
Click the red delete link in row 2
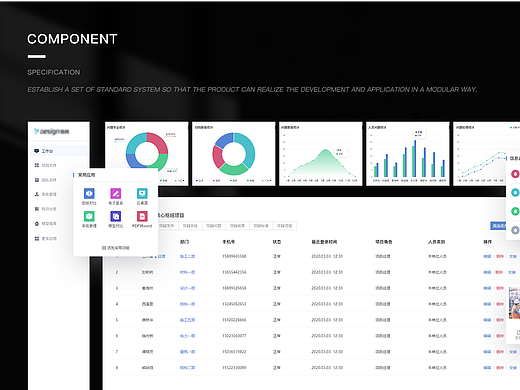(x=500, y=272)
